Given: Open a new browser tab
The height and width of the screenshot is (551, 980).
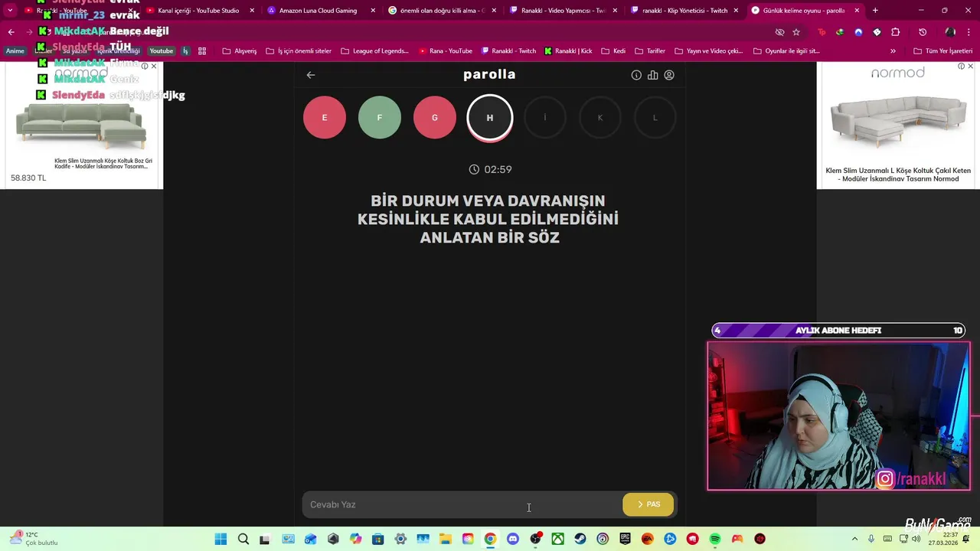Looking at the screenshot, I should click(x=875, y=11).
